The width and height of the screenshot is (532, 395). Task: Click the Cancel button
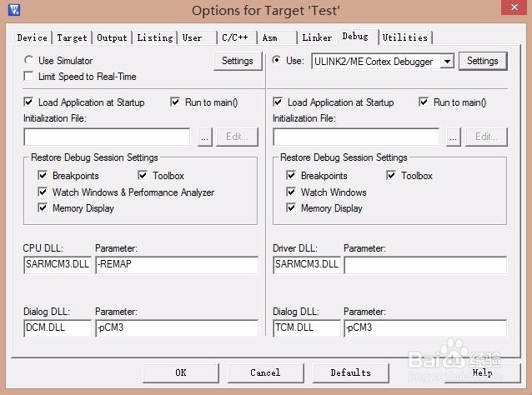pos(266,372)
